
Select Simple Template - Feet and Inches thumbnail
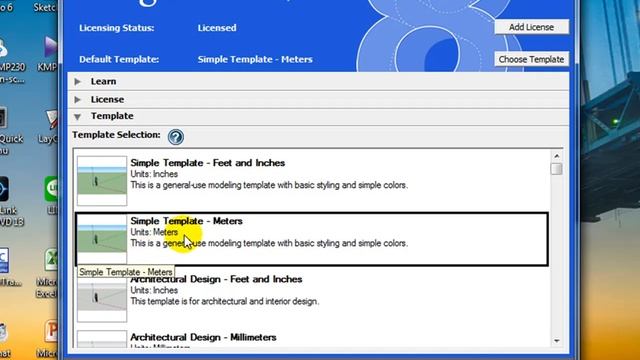102,181
